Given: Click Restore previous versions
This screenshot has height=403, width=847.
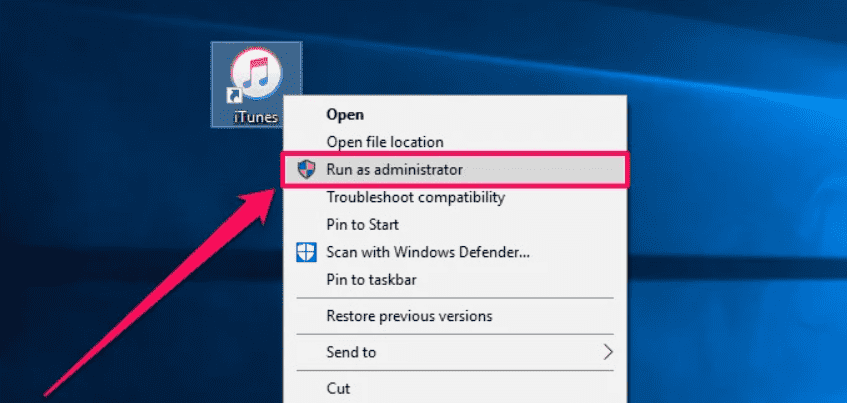Looking at the screenshot, I should pos(455,316).
